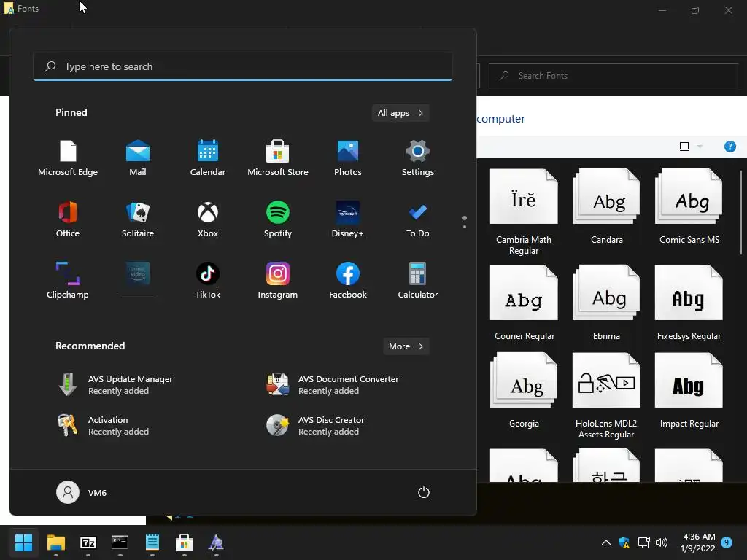Open Notepad from taskbar
This screenshot has height=560, width=747.
(152, 542)
